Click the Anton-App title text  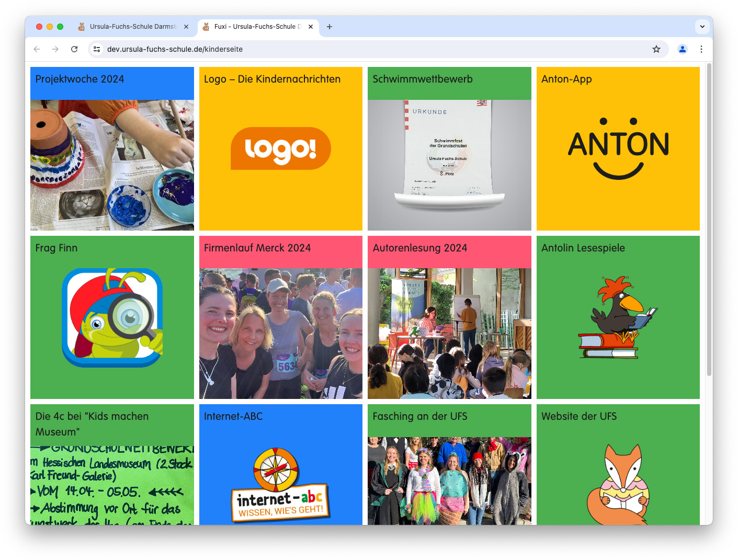(566, 79)
